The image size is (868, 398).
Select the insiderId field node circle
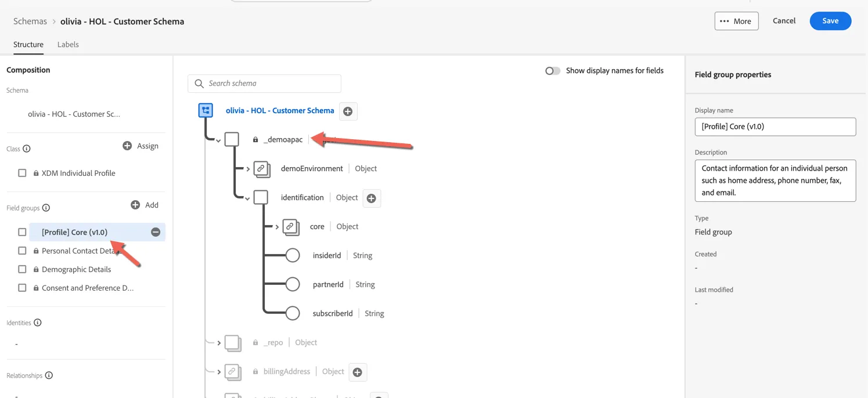[x=293, y=255]
